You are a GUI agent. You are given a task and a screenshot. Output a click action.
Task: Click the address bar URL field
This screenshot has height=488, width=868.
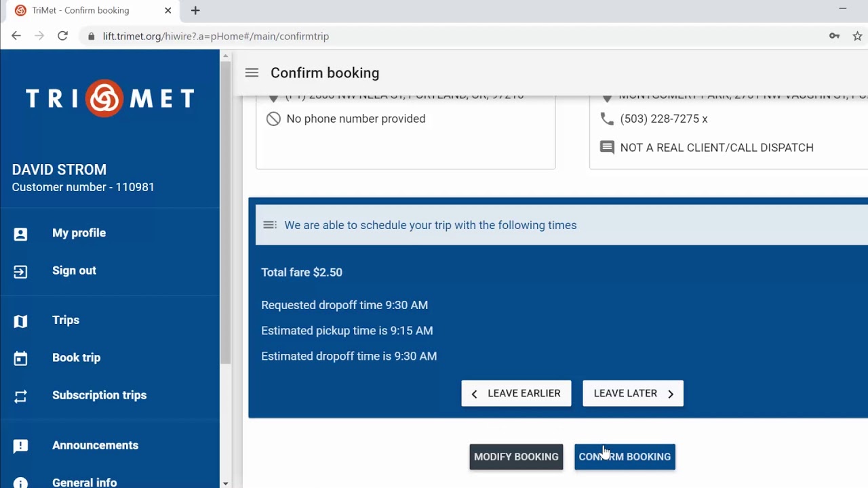[x=448, y=36]
